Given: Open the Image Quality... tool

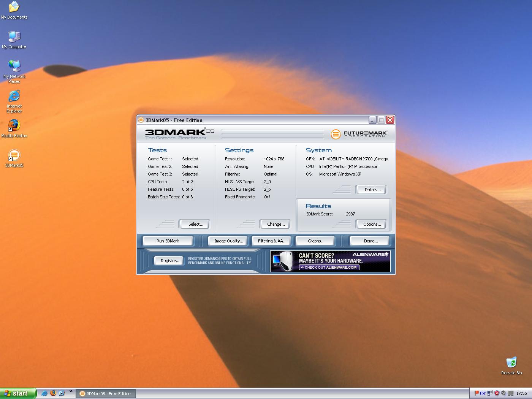Looking at the screenshot, I should tap(228, 241).
